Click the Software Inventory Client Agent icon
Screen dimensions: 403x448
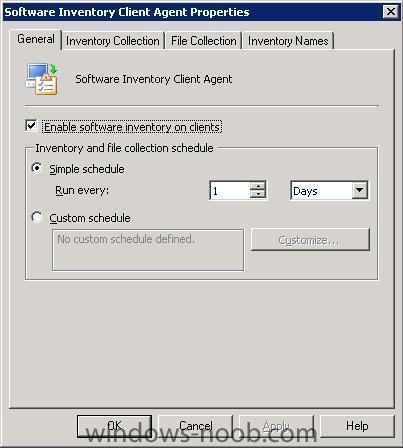(42, 79)
